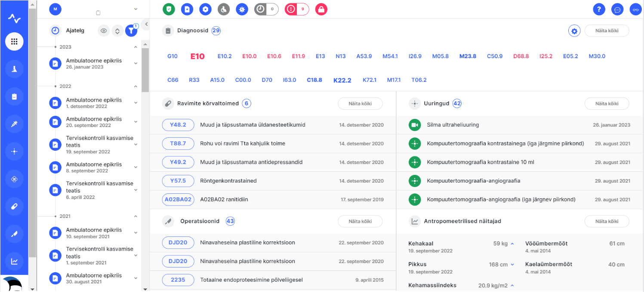The image size is (644, 292).
Task: Expand Ambulatoorne epikriis 26. jaanuar 2023 entry
Action: click(x=136, y=63)
